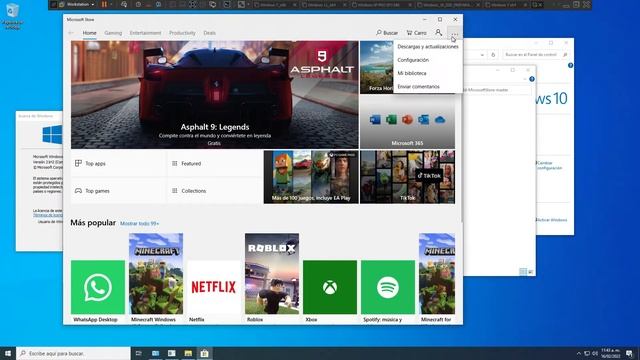Open the Gaming tab in Microsoft Store
This screenshot has height=360, width=640.
113,33
